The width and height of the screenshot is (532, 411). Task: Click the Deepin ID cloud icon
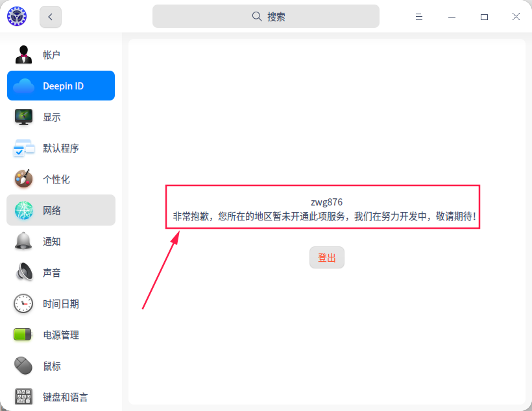[x=24, y=86]
